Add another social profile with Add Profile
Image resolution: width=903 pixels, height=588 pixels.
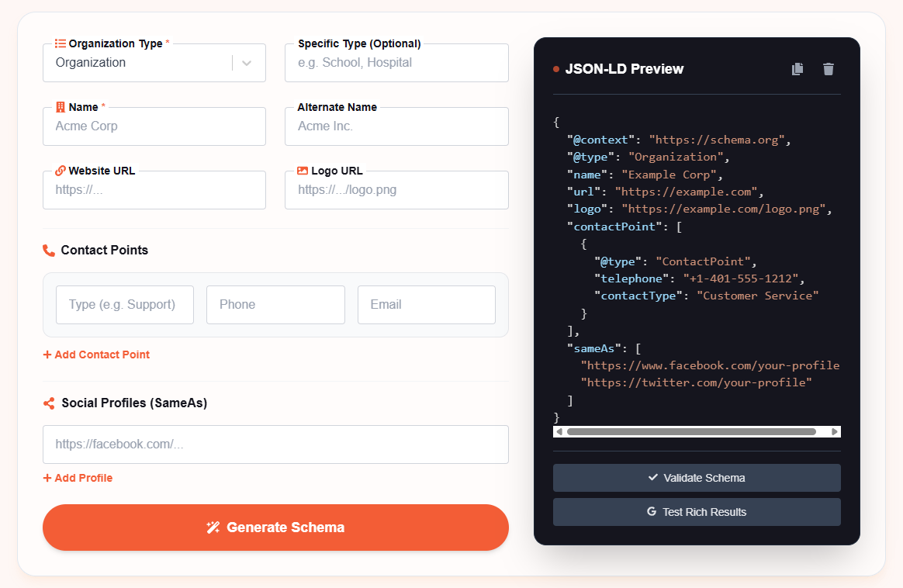click(78, 478)
